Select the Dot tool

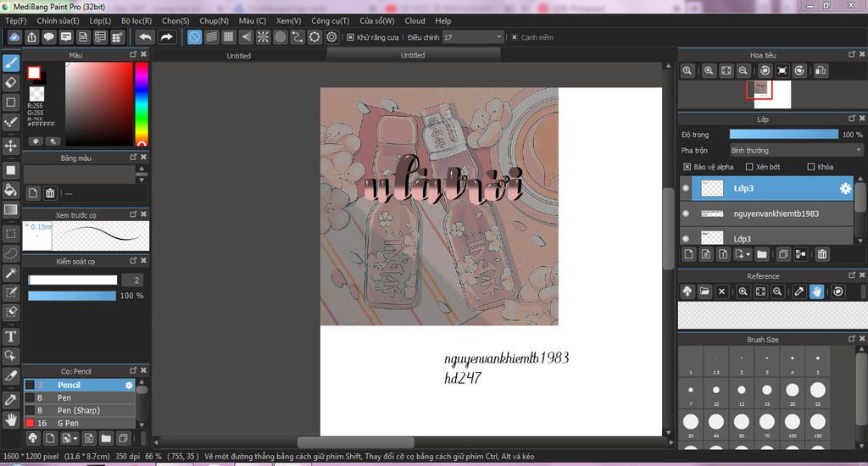pos(11,122)
